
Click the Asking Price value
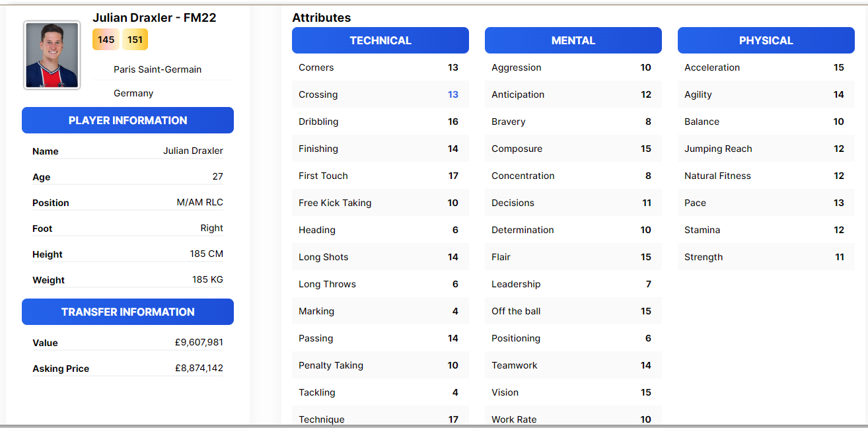point(199,368)
